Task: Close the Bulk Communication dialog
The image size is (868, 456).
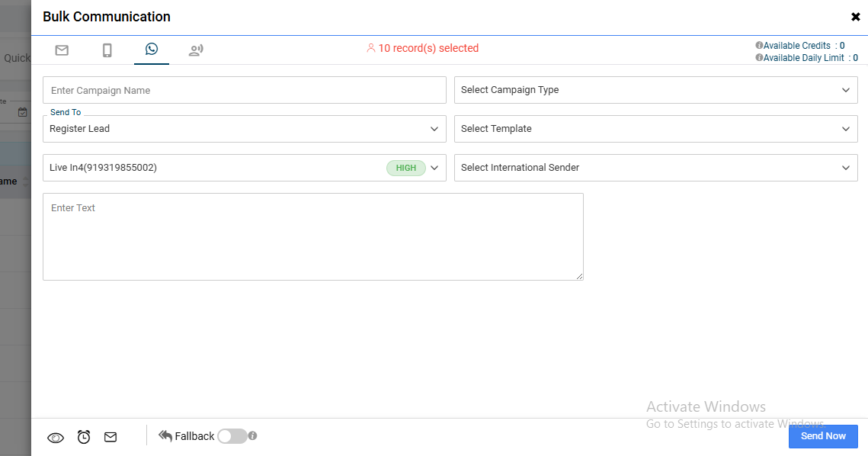Action: point(855,17)
